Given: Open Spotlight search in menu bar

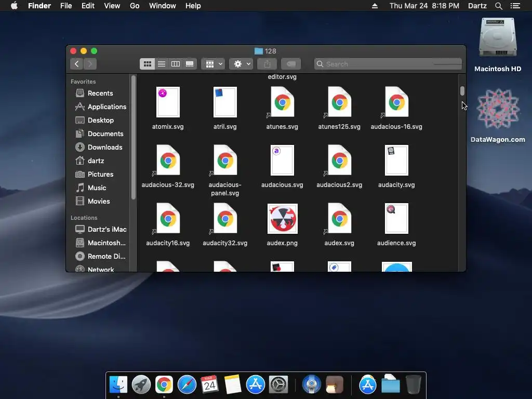Looking at the screenshot, I should pos(498,6).
